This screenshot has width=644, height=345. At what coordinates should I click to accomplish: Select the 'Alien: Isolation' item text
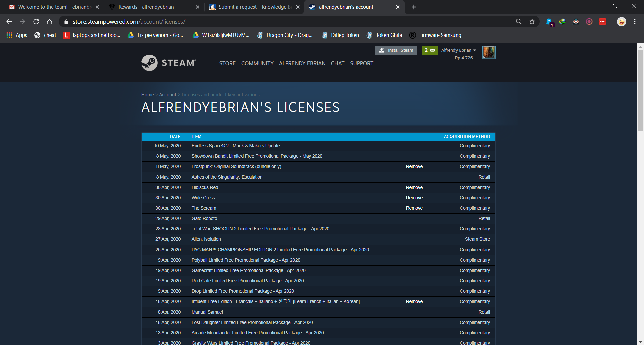[x=206, y=239]
